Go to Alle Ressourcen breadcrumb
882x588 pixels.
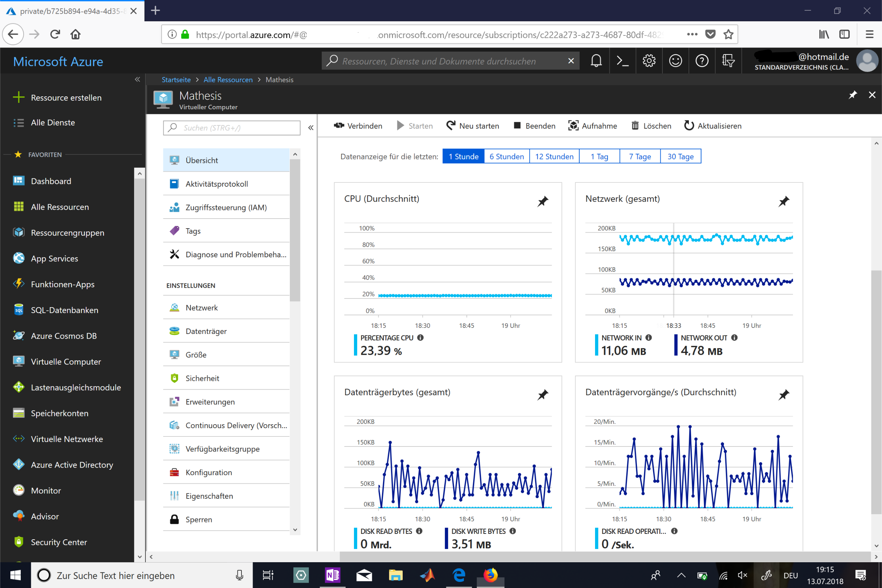coord(228,80)
